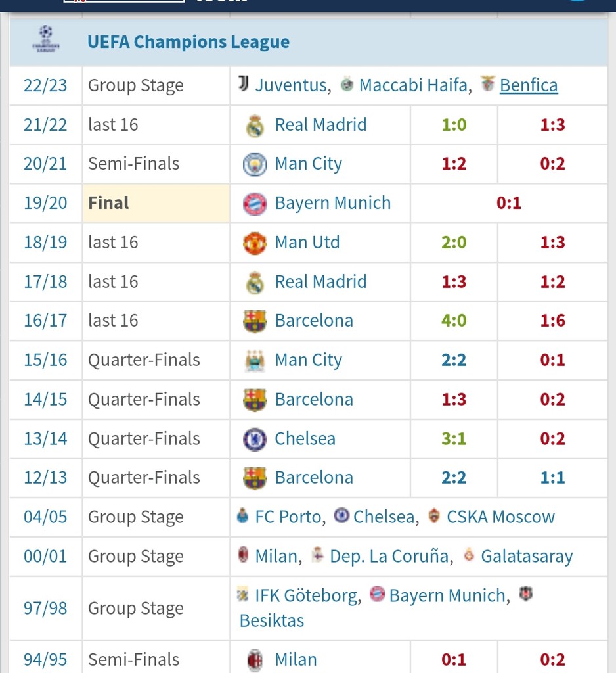Click Chelsea crest in the 13/14 row
Image resolution: width=616 pixels, height=673 pixels.
click(x=255, y=439)
